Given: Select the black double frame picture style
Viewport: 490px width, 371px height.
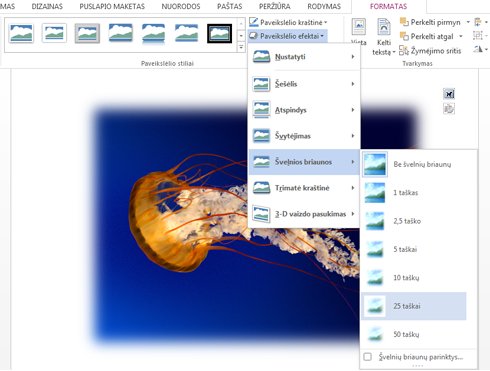Looking at the screenshot, I should [219, 33].
